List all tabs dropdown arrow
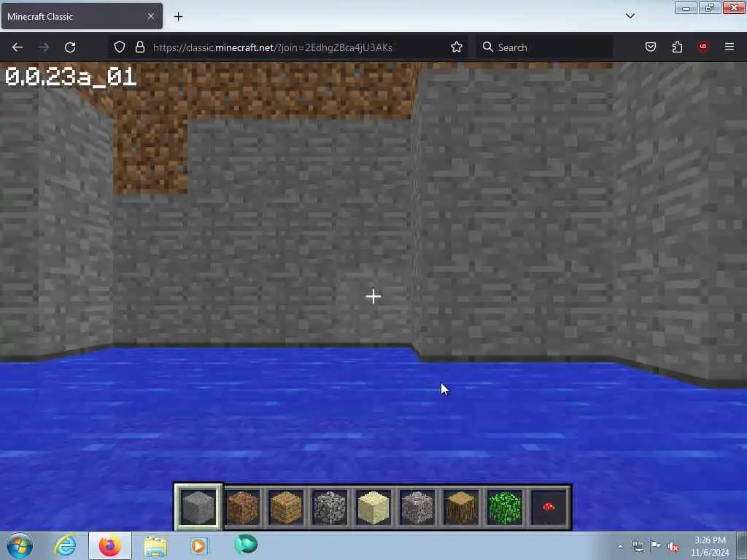The width and height of the screenshot is (747, 560). pos(630,16)
